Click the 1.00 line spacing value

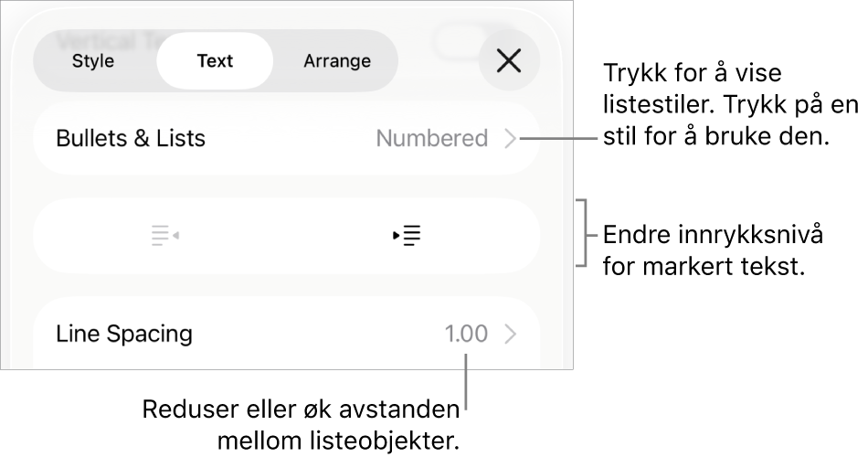(x=466, y=335)
